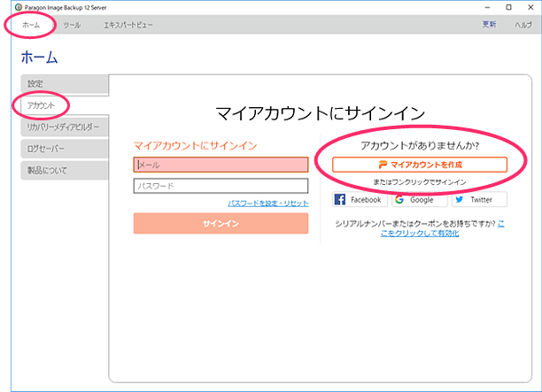Minimize the Paragon Image Backup window

pyautogui.click(x=487, y=7)
